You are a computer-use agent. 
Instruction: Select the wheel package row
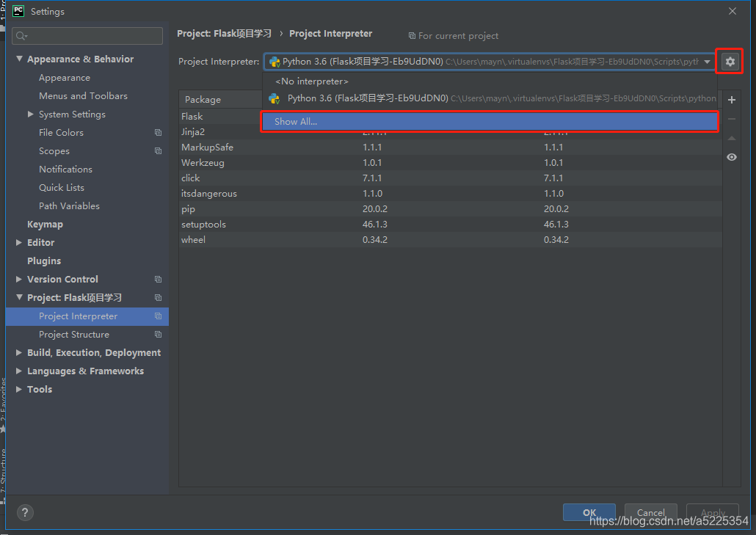[451, 239]
